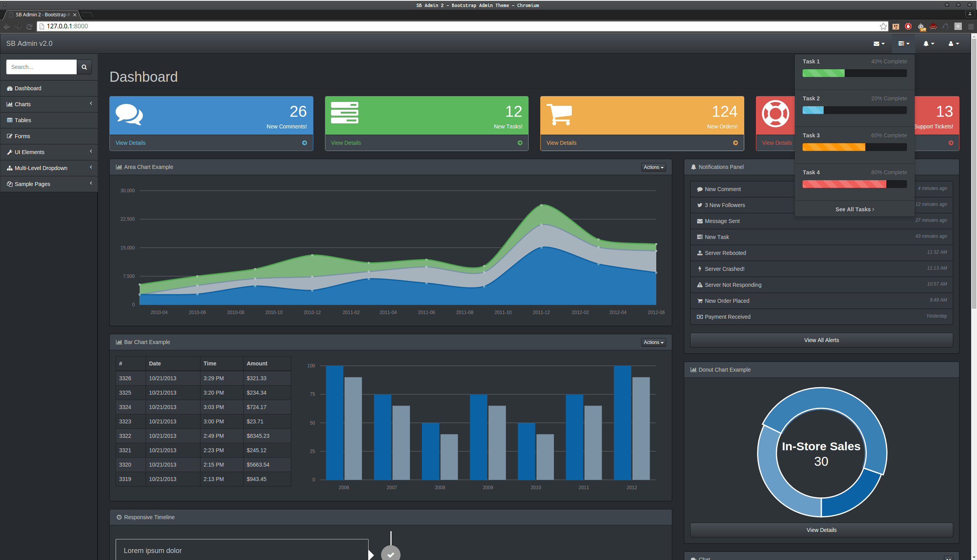Click the bookmark star in address bar

(883, 26)
